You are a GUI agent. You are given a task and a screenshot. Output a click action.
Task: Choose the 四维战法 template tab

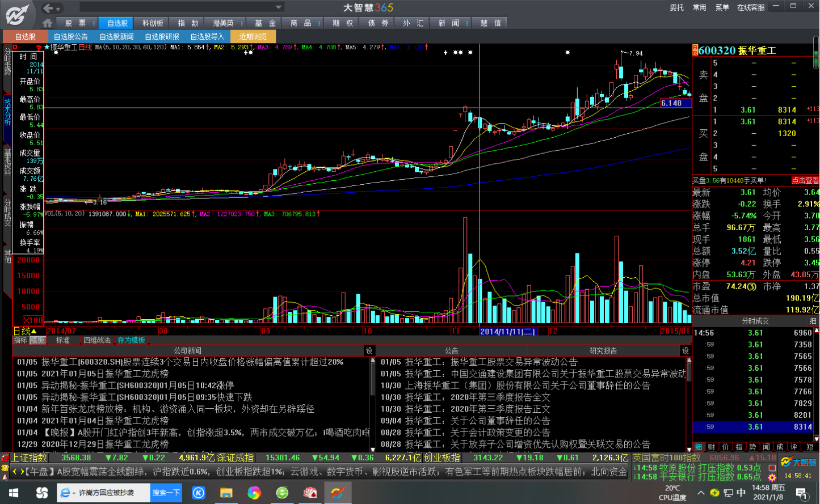97,340
